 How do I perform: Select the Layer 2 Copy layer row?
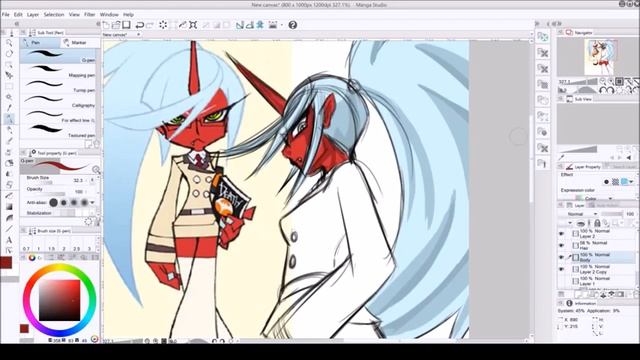point(602,269)
